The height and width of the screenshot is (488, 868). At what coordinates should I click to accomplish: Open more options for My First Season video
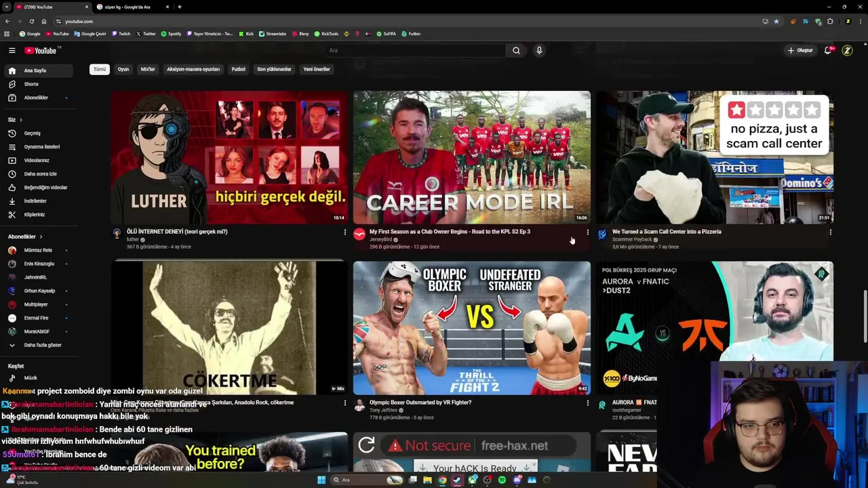pyautogui.click(x=587, y=232)
